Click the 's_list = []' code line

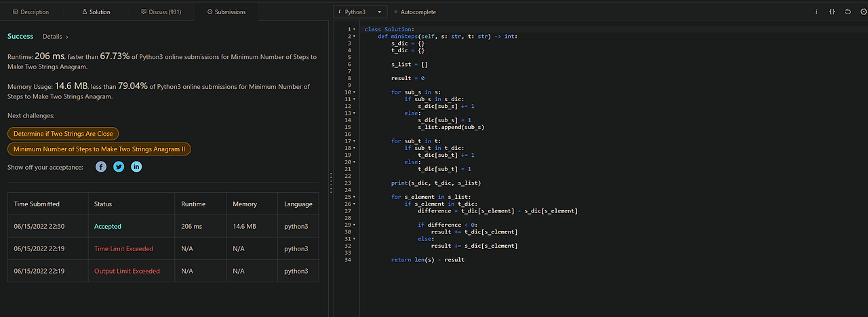tap(410, 64)
